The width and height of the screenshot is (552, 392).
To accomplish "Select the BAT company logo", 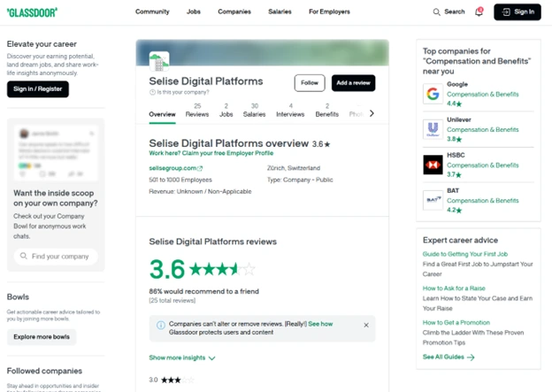I will tap(433, 201).
